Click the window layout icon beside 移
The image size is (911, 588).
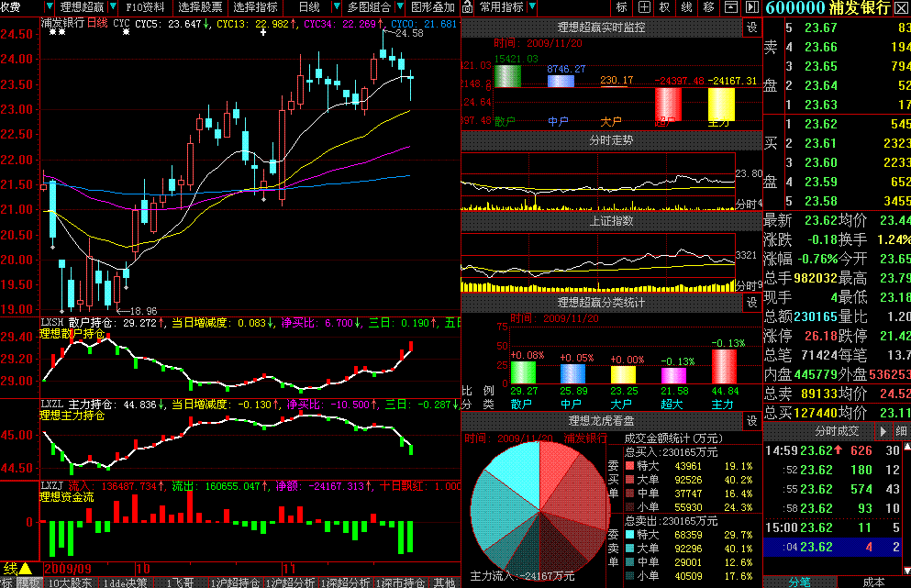[x=731, y=7]
